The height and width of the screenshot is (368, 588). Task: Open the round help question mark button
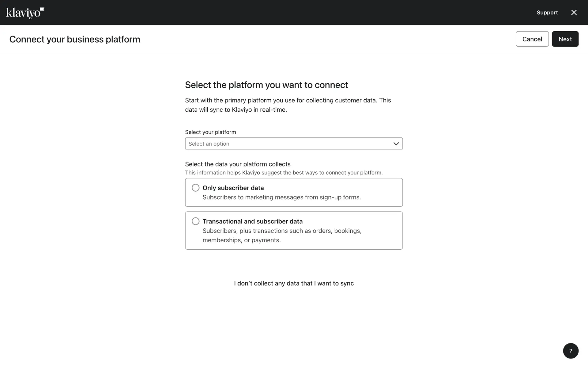pyautogui.click(x=571, y=351)
